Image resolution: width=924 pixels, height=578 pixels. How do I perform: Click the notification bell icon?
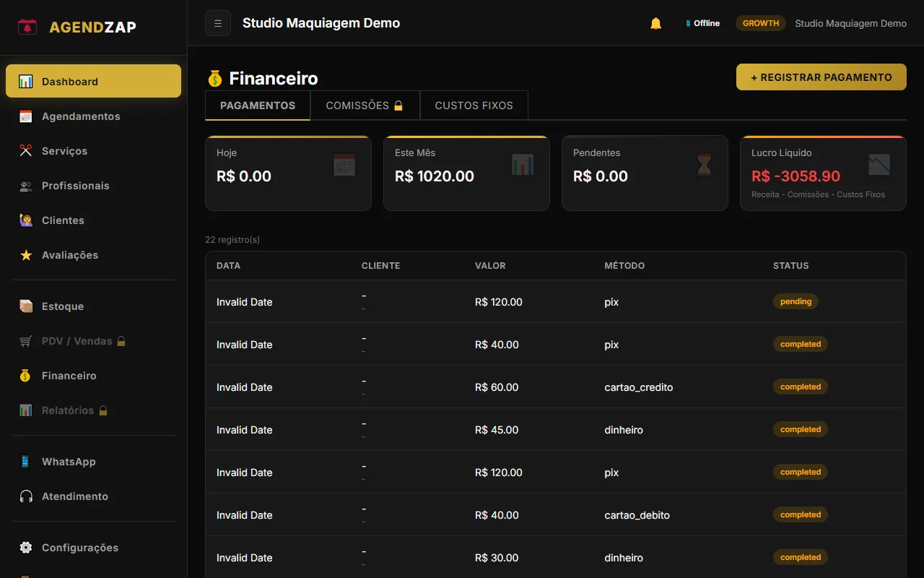click(x=655, y=23)
